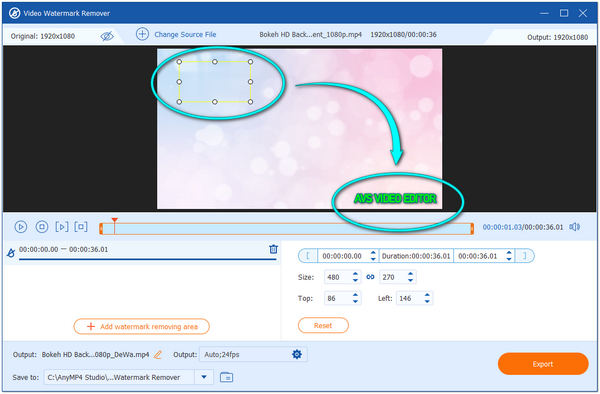The height and width of the screenshot is (394, 600).
Task: Click the Duration:00:00:36.01 display
Action: [416, 256]
